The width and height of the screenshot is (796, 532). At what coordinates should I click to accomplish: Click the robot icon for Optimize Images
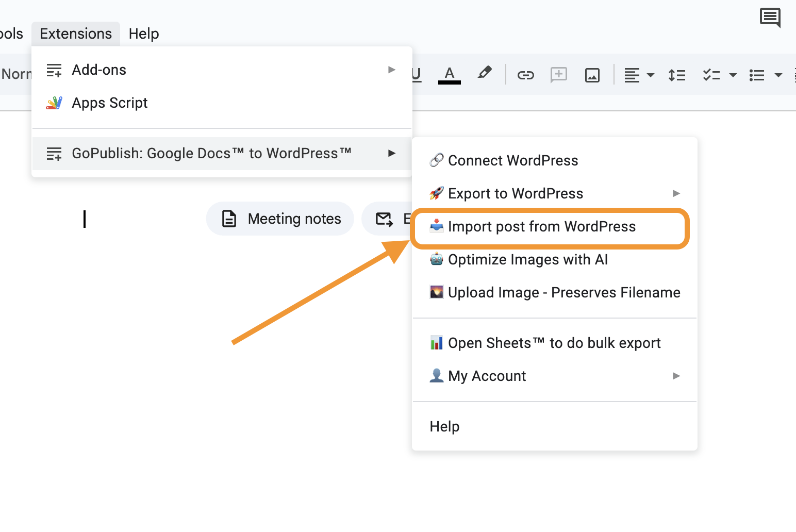tap(437, 259)
